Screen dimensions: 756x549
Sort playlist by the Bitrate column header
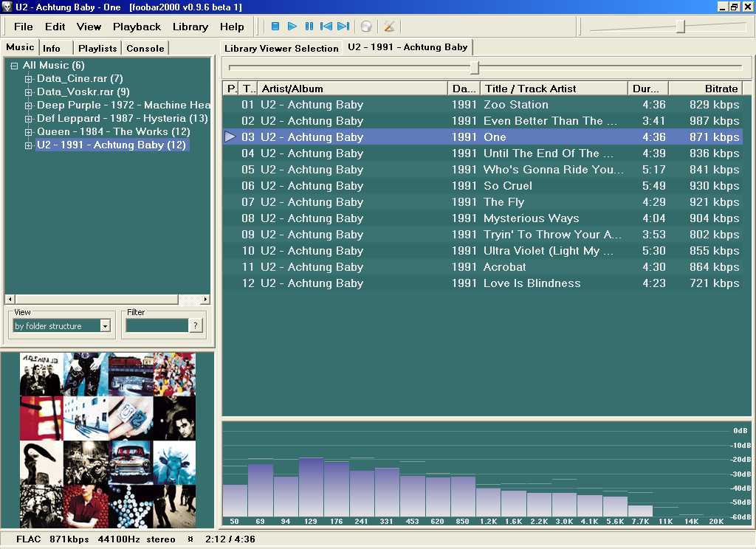click(705, 89)
